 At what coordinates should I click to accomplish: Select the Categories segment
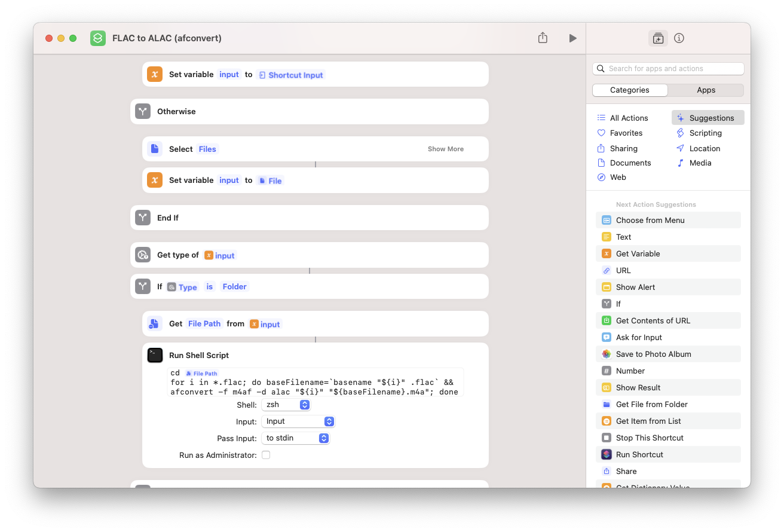point(630,90)
